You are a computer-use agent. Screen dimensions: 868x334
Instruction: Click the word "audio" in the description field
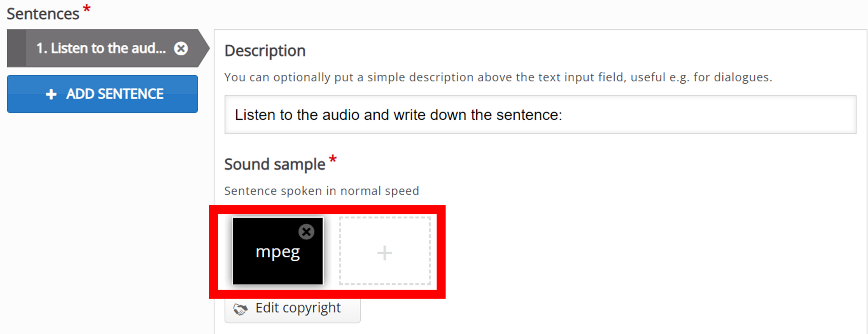coord(341,115)
